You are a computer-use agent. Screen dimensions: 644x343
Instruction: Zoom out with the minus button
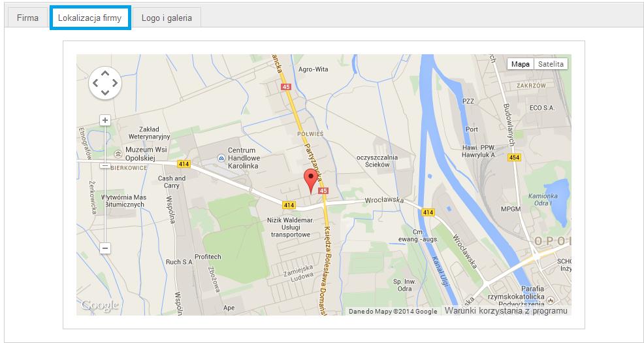[105, 248]
